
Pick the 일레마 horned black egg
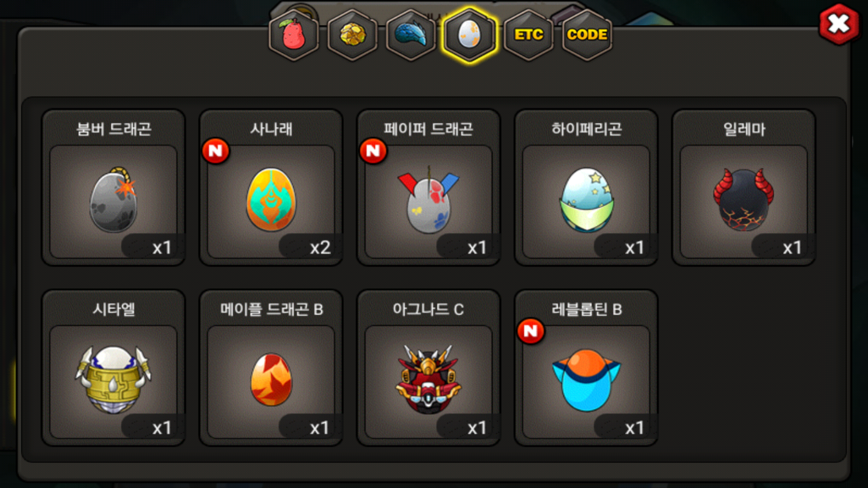(x=744, y=188)
